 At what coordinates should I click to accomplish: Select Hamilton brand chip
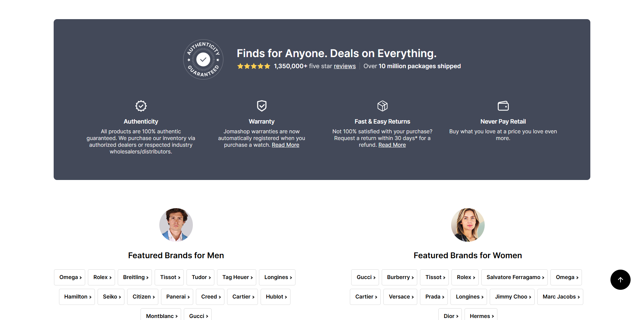[x=77, y=297]
